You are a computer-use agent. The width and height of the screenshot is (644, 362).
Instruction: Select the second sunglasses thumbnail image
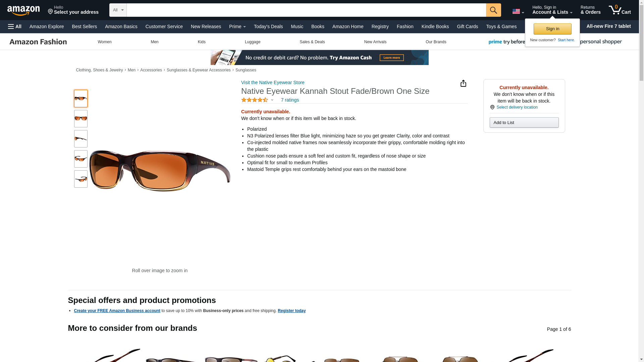coord(81,119)
